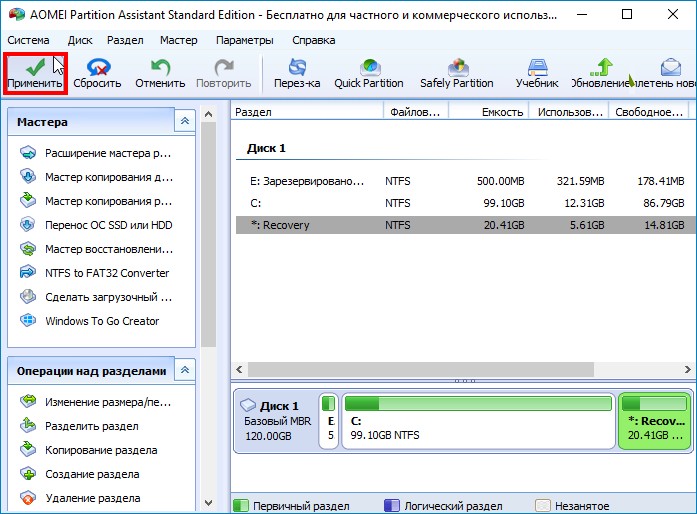The width and height of the screenshot is (697, 514).
Task: Click the left sidebar scroll-down arrow
Action: (208, 503)
